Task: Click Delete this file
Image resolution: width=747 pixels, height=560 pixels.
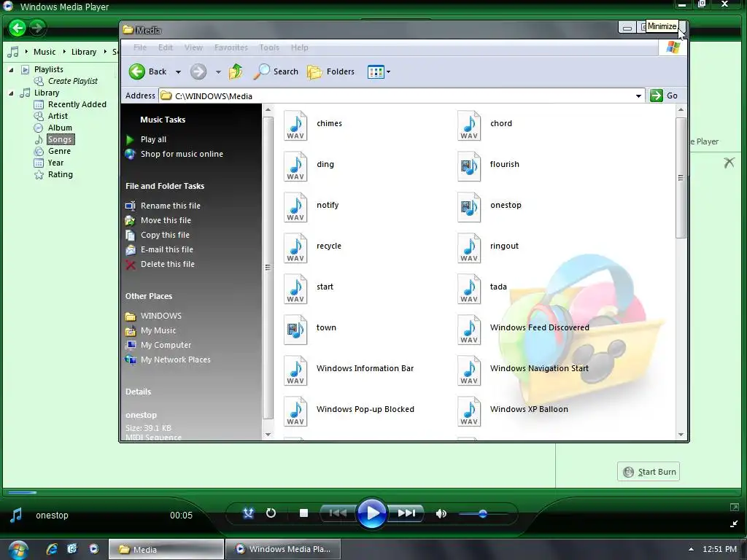Action: click(160, 264)
